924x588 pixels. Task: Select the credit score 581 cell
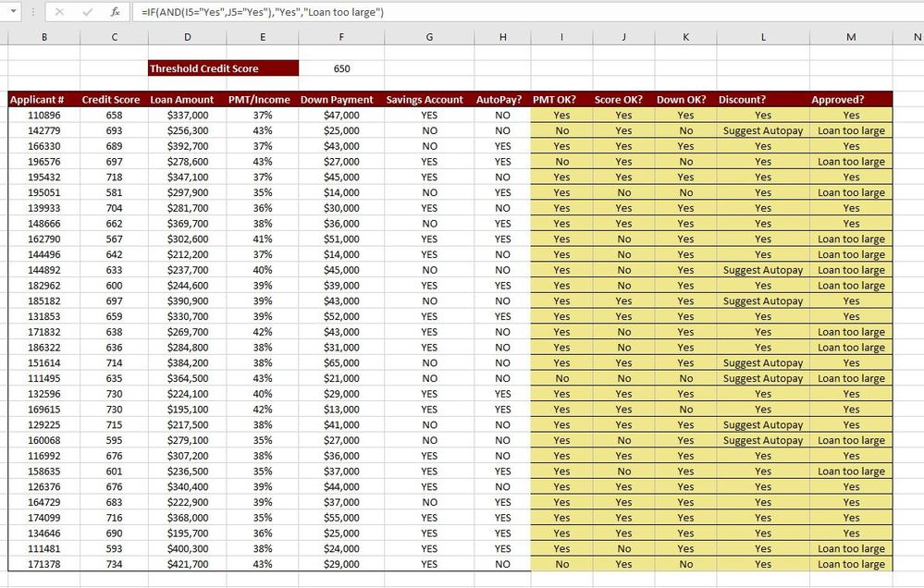114,192
